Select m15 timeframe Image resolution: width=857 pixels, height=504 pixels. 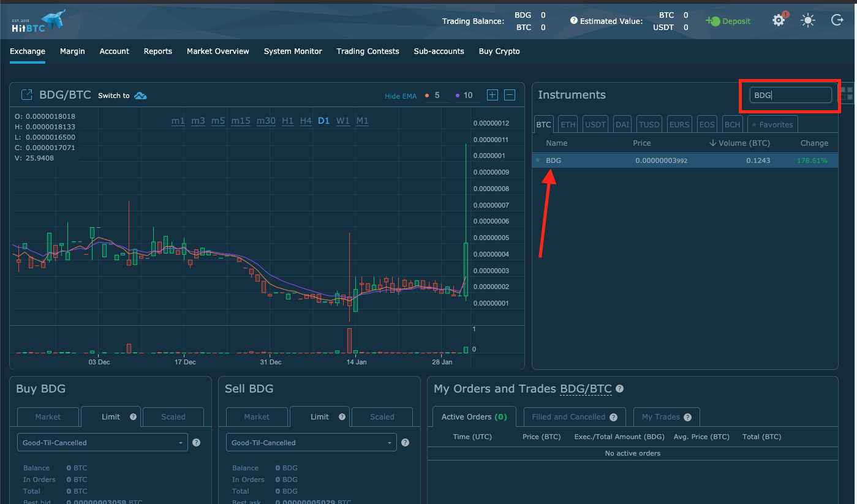pos(241,121)
